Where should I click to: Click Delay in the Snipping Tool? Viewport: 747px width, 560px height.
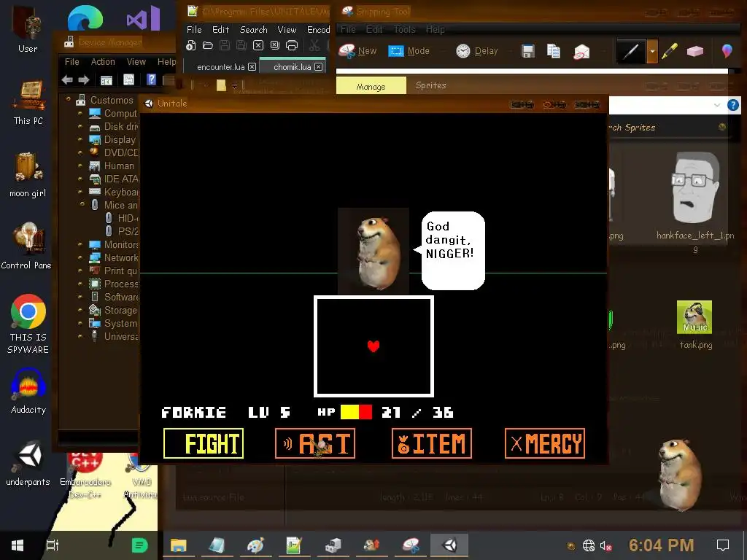[x=477, y=51]
